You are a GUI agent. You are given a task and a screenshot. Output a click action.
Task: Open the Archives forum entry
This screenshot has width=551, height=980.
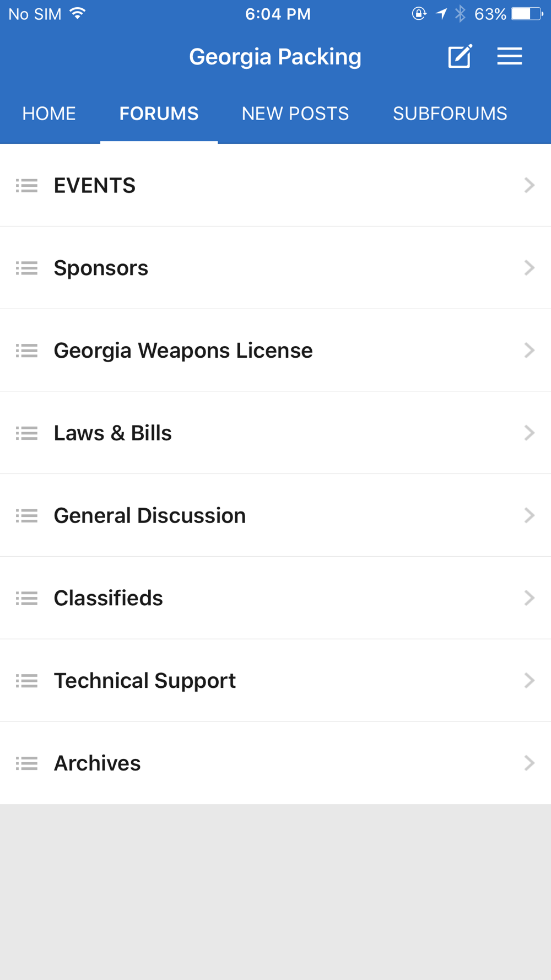[275, 763]
